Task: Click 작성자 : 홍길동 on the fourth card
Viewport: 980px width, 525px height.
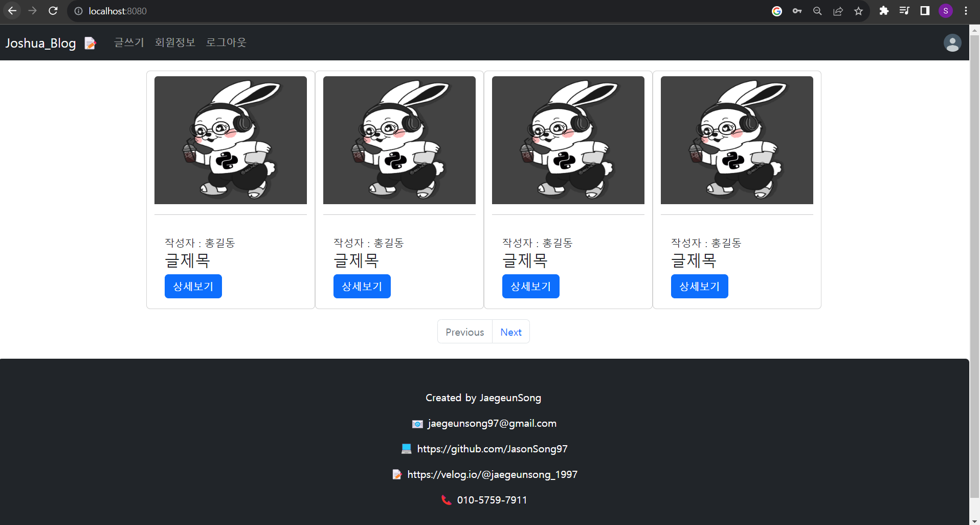Action: 706,243
